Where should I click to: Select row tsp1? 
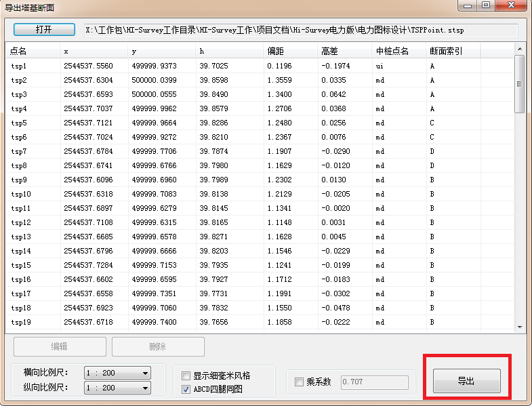pyautogui.click(x=260, y=66)
